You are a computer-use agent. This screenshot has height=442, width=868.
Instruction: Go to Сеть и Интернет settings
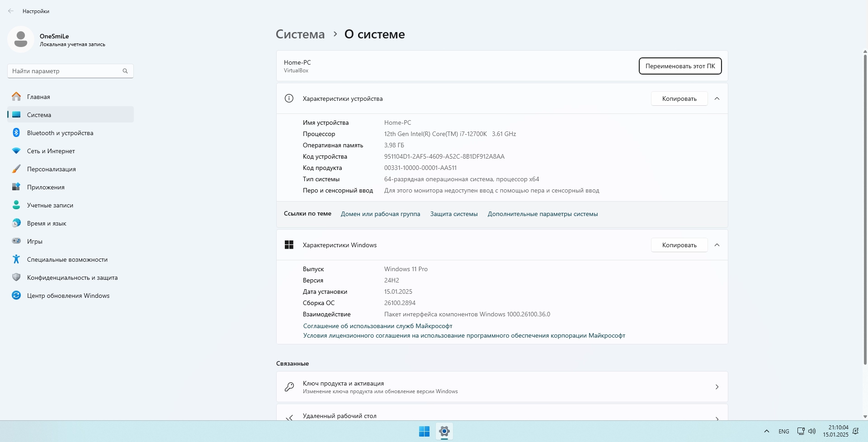pos(71,150)
